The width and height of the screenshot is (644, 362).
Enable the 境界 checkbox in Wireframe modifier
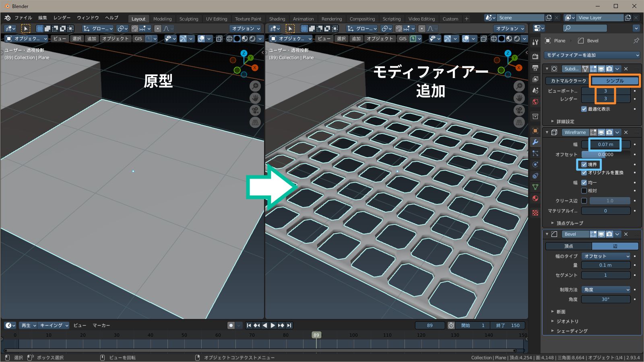584,165
